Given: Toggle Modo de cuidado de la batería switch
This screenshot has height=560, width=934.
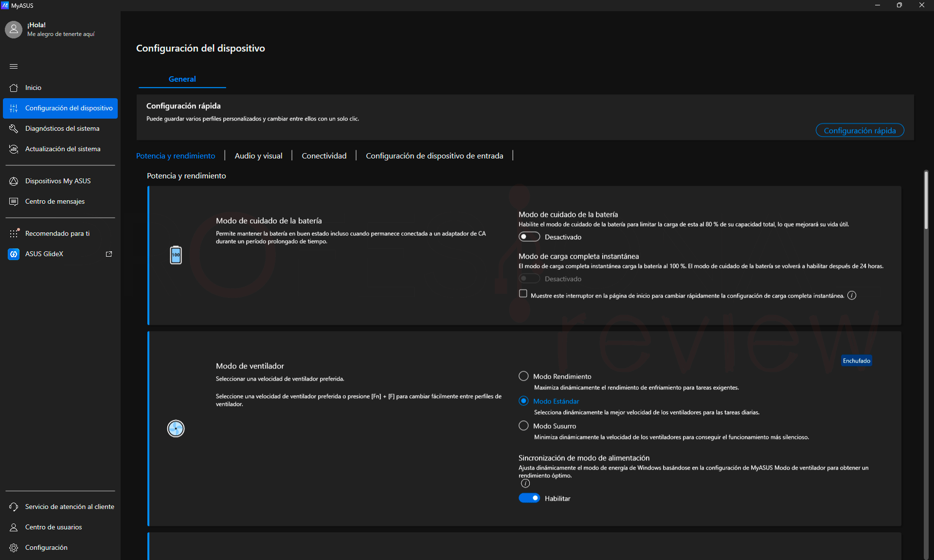Looking at the screenshot, I should (x=529, y=237).
